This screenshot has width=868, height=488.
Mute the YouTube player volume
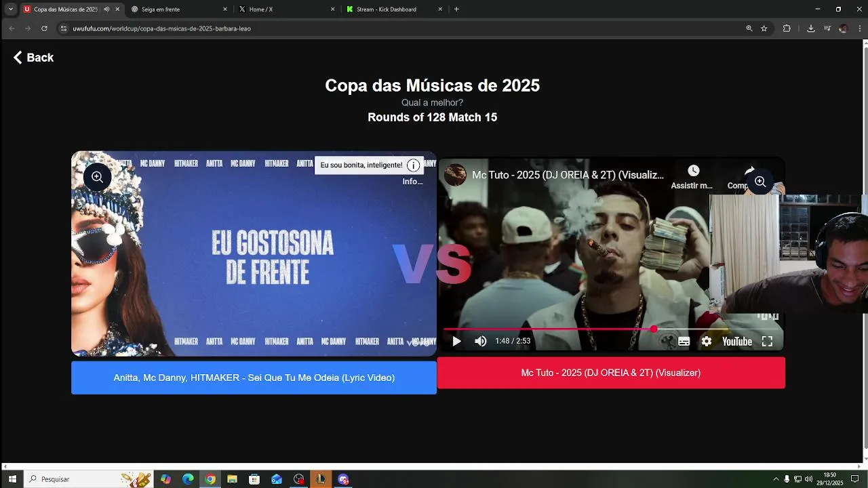tap(481, 342)
